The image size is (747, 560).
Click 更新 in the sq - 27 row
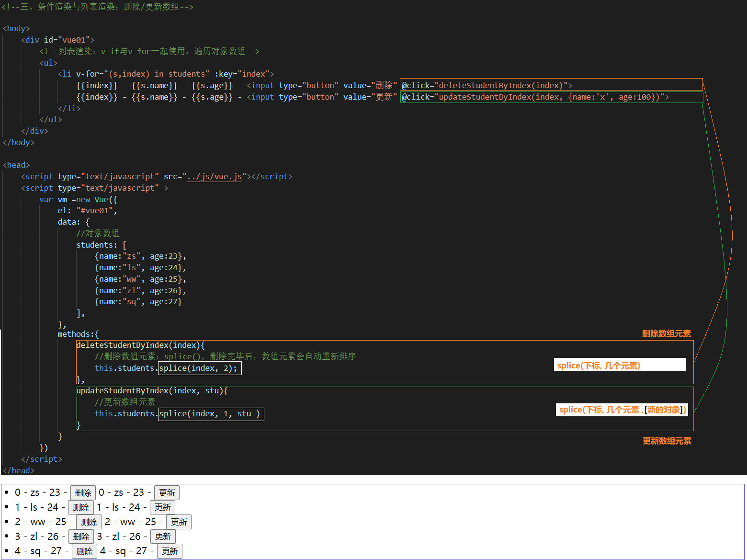[x=170, y=551]
